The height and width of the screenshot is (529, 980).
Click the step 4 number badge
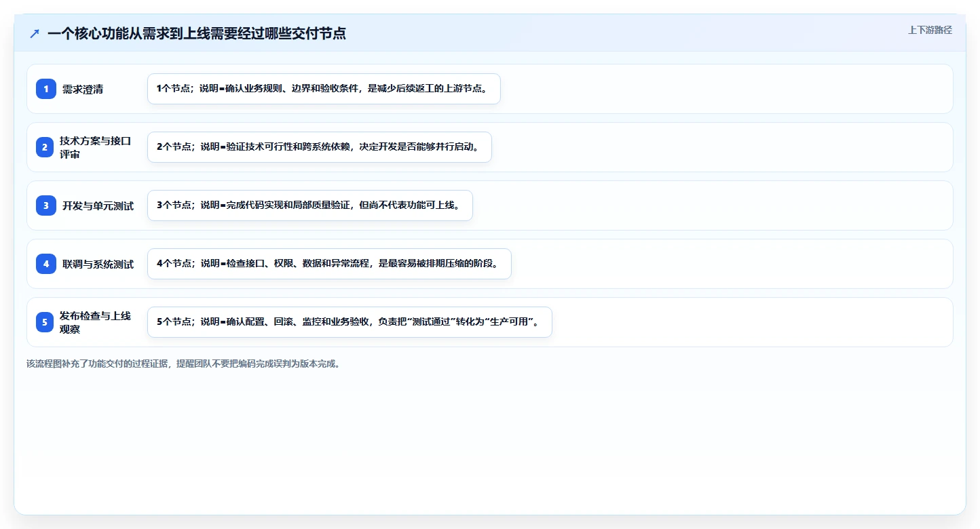46,264
